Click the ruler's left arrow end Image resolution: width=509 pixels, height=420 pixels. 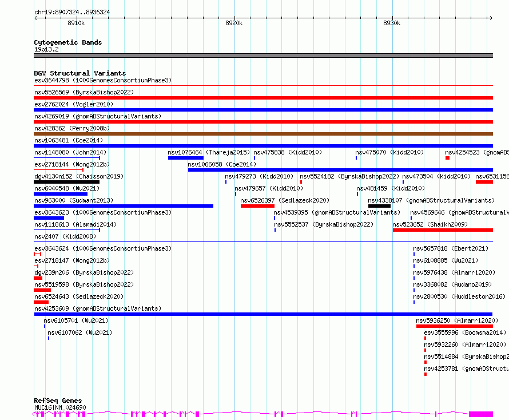click(x=35, y=18)
